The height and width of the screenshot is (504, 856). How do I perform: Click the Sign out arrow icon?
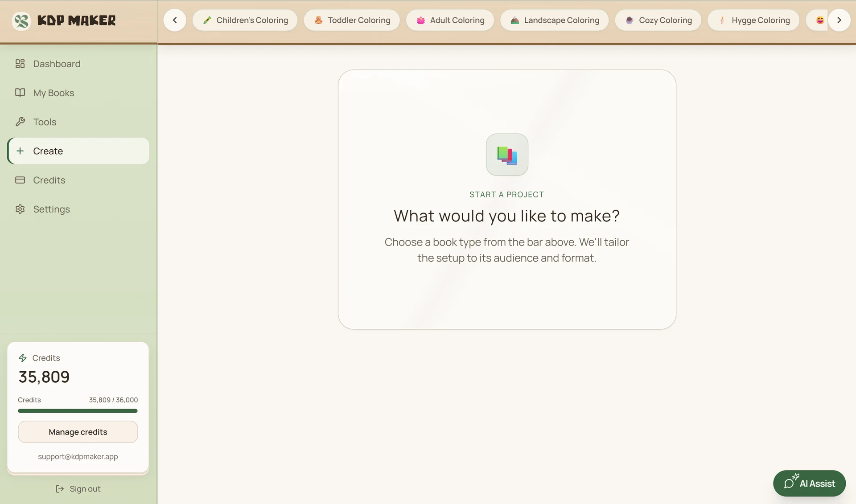click(60, 489)
